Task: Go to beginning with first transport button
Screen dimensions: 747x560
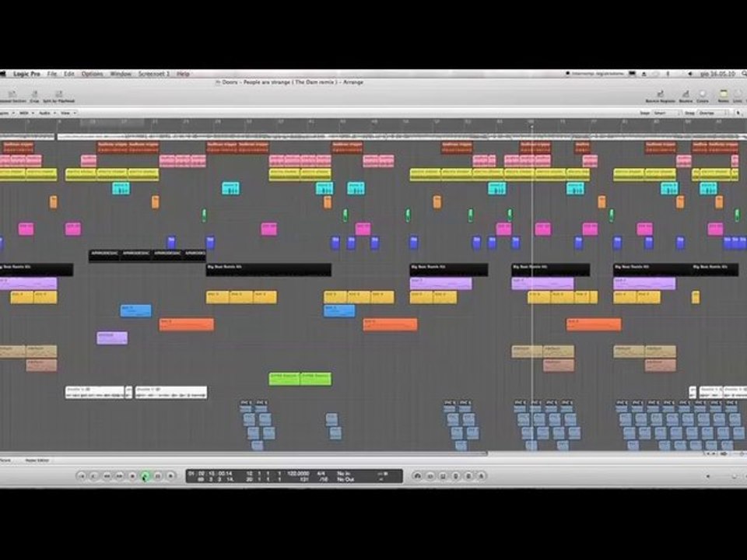Action: pyautogui.click(x=82, y=476)
